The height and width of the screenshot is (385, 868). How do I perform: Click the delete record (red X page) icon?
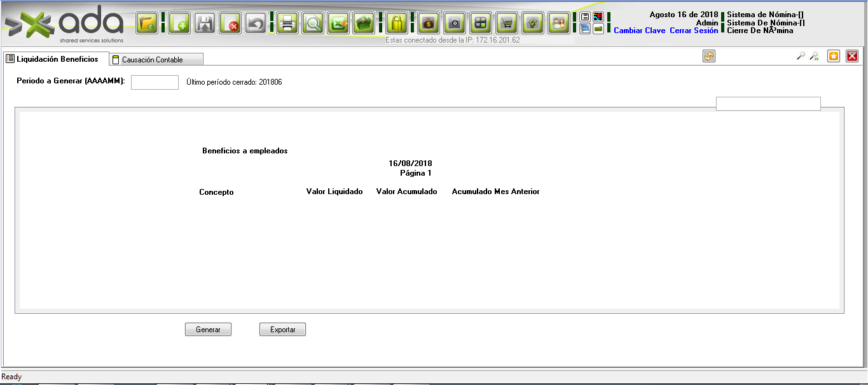tap(230, 24)
